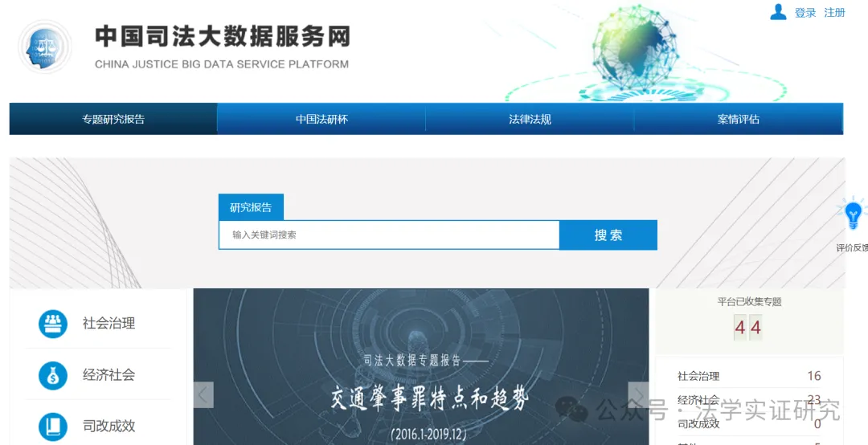Select the 法律法规 navigation tab
Viewport: 868px width, 445px height.
click(530, 119)
